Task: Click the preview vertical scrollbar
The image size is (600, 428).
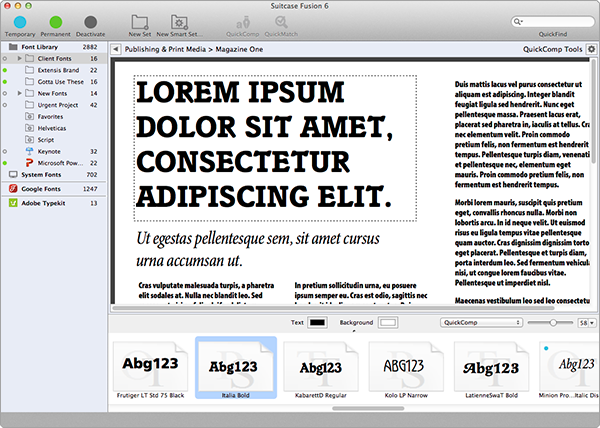Action: (x=594, y=111)
